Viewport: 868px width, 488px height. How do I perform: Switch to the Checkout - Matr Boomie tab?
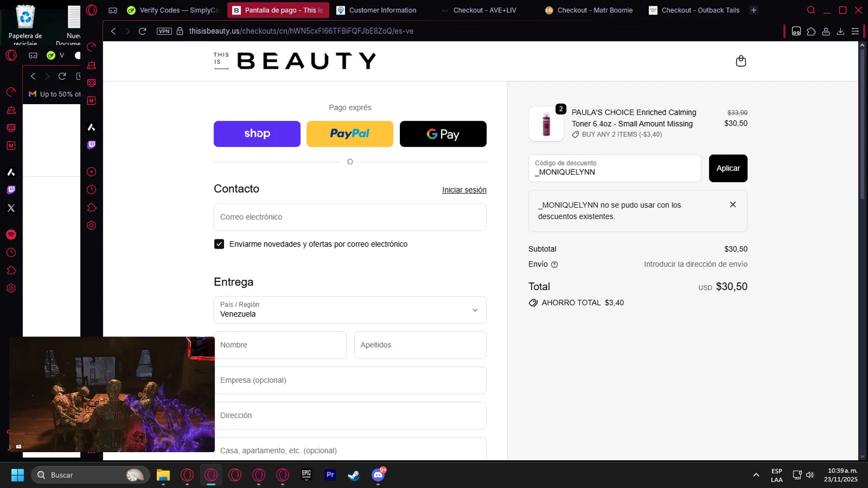point(590,10)
